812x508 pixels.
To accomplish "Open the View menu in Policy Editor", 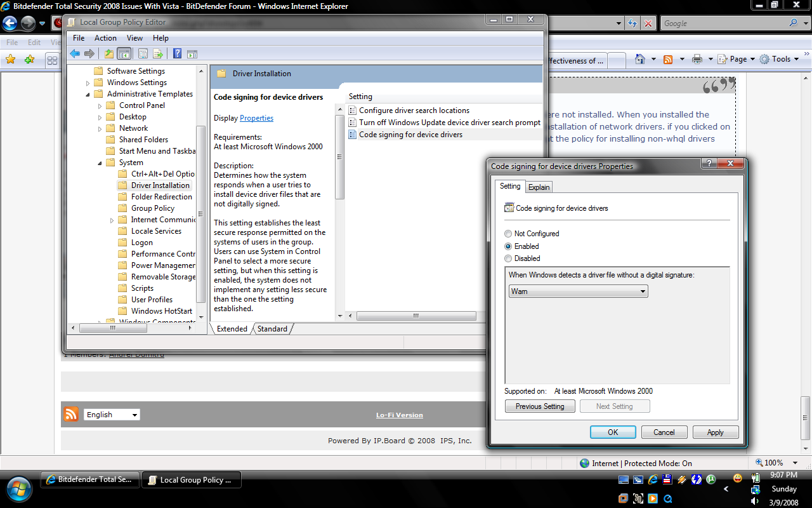I will 134,38.
